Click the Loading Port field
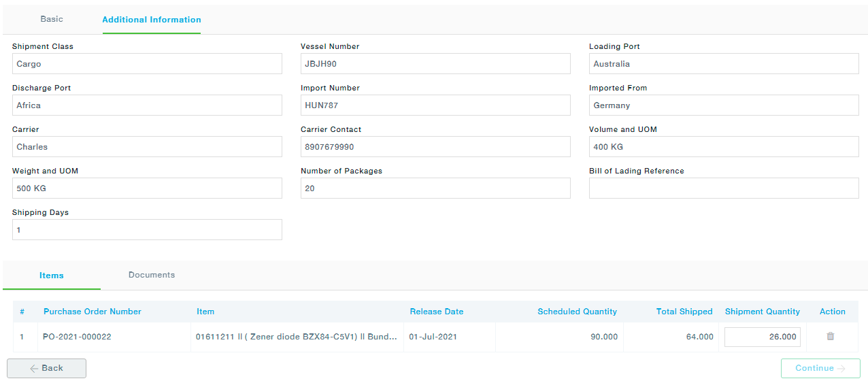Viewport: 868px width, 383px height. click(724, 64)
